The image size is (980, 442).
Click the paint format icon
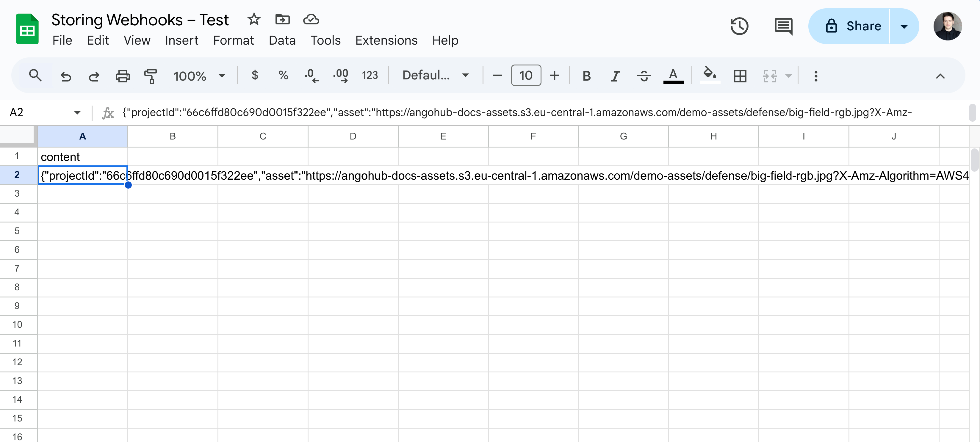pos(151,76)
